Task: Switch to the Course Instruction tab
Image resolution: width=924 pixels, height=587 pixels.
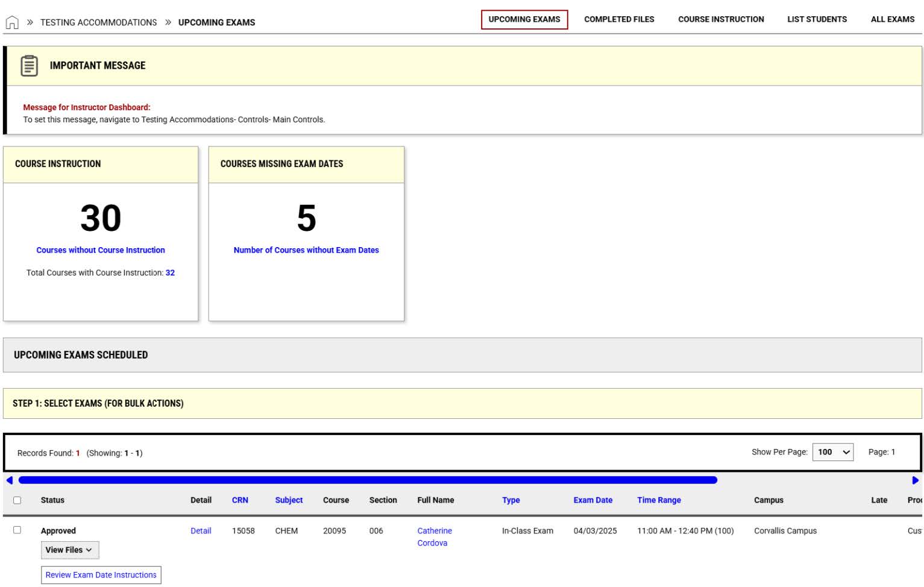Action: click(x=721, y=19)
